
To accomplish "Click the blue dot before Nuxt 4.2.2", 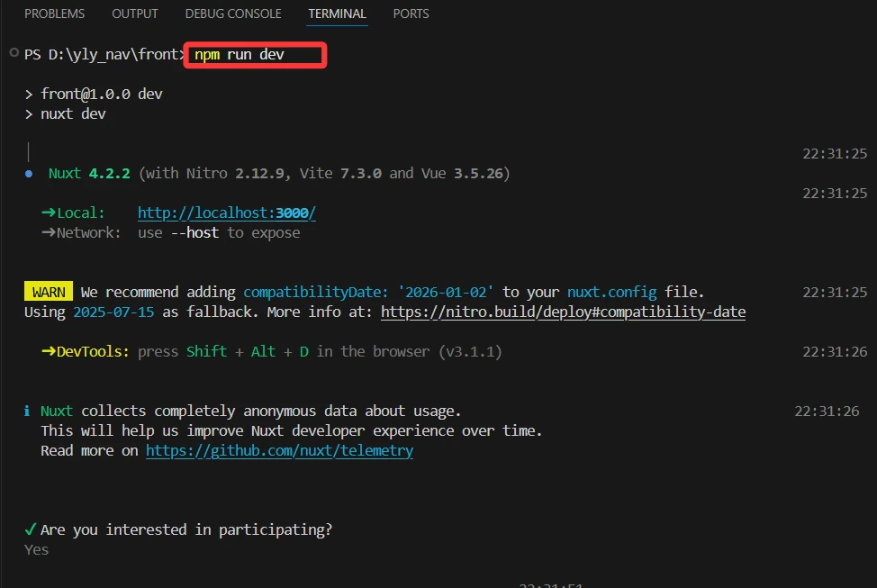I will [29, 174].
